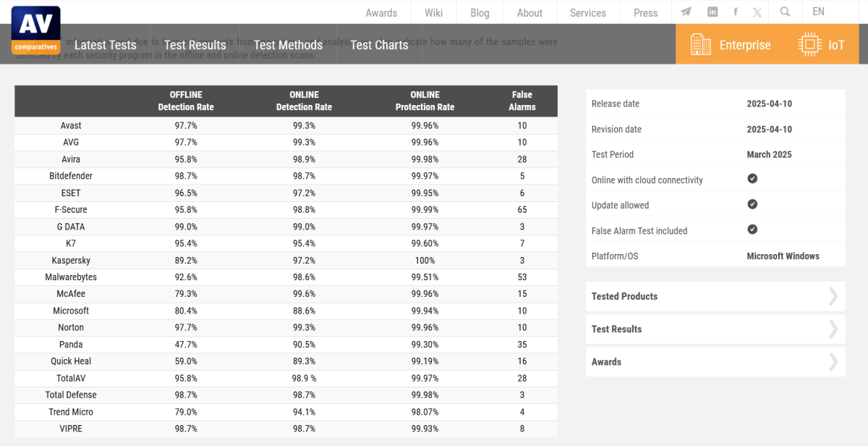The width and height of the screenshot is (868, 446).
Task: Open the EN language selector
Action: pyautogui.click(x=818, y=12)
